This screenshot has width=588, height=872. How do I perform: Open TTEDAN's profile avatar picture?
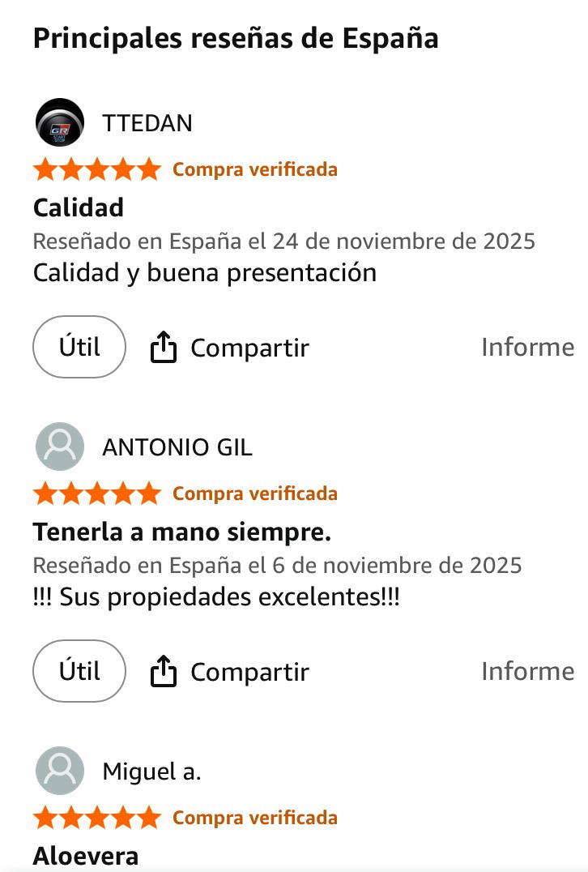(60, 122)
